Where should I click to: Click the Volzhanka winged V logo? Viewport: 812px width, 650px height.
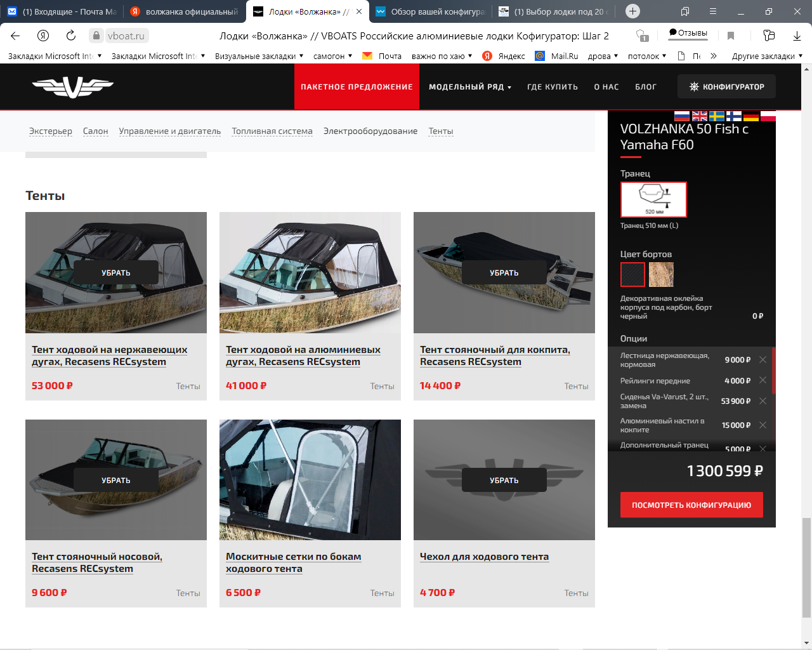point(72,86)
